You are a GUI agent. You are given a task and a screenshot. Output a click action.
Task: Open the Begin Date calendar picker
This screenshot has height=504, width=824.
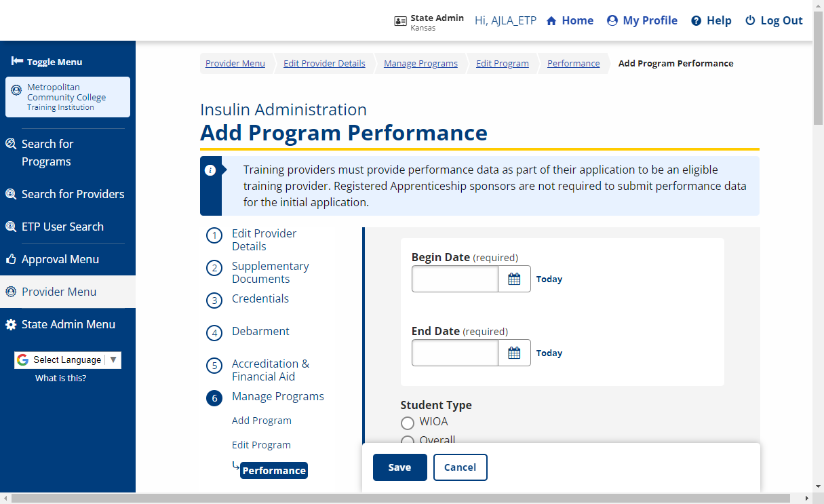(514, 279)
